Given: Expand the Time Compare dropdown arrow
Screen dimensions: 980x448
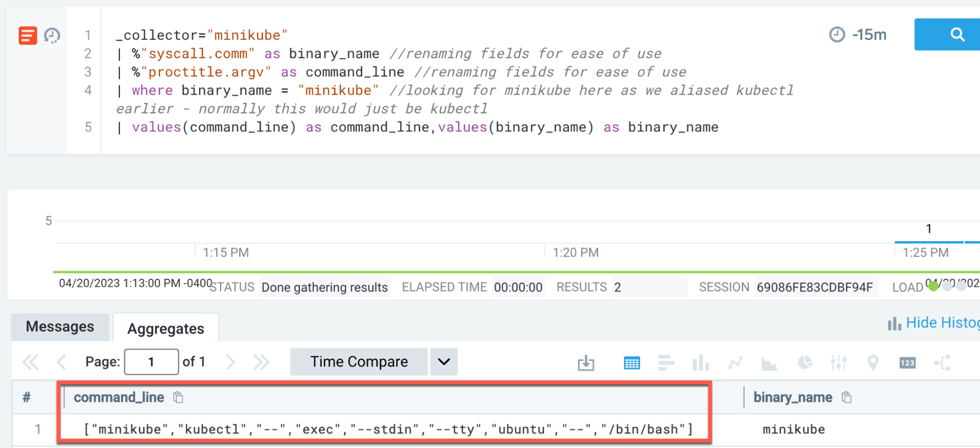Looking at the screenshot, I should coord(444,362).
